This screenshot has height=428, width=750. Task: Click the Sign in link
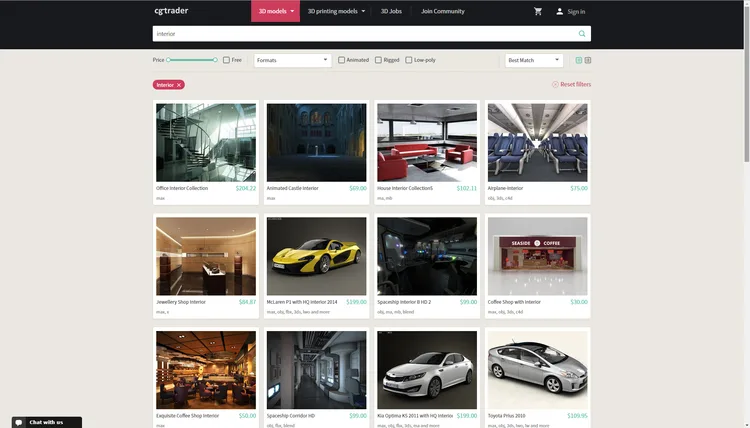coord(576,11)
